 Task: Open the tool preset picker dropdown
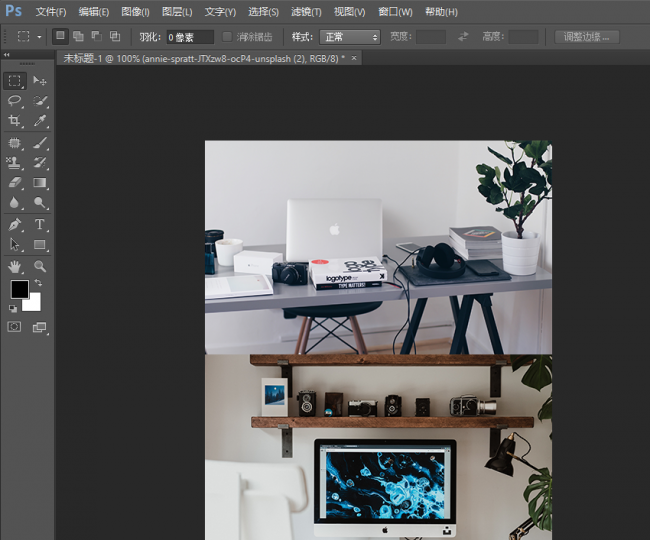(39, 37)
